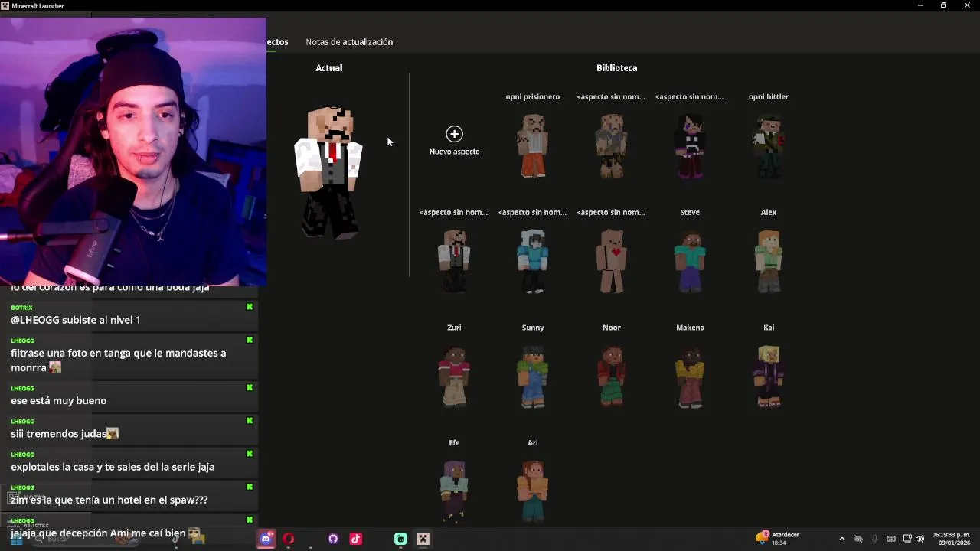The height and width of the screenshot is (551, 980).
Task: Open the Opera browser taskbar icon
Action: coord(289,539)
